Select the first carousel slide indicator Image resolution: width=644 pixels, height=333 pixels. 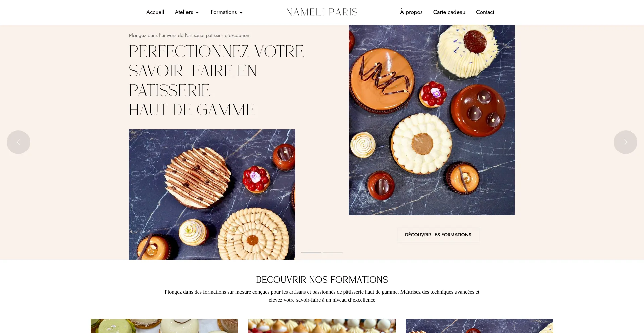tap(311, 252)
